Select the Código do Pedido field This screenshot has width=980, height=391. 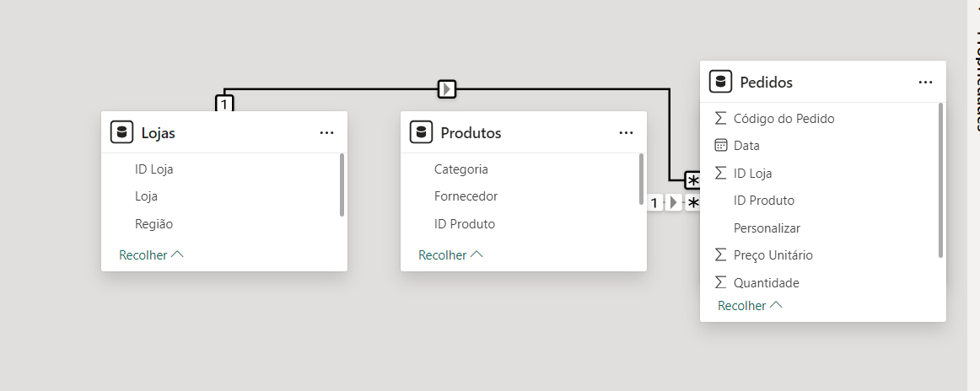783,119
